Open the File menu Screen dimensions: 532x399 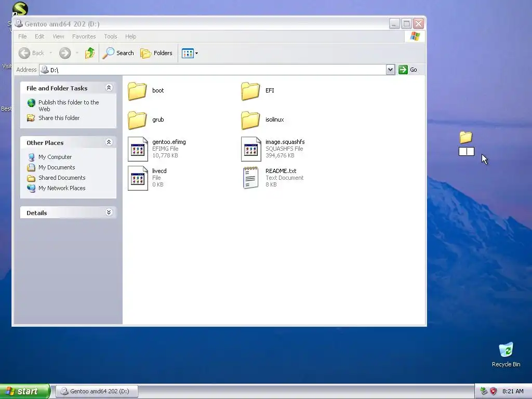[x=22, y=36]
